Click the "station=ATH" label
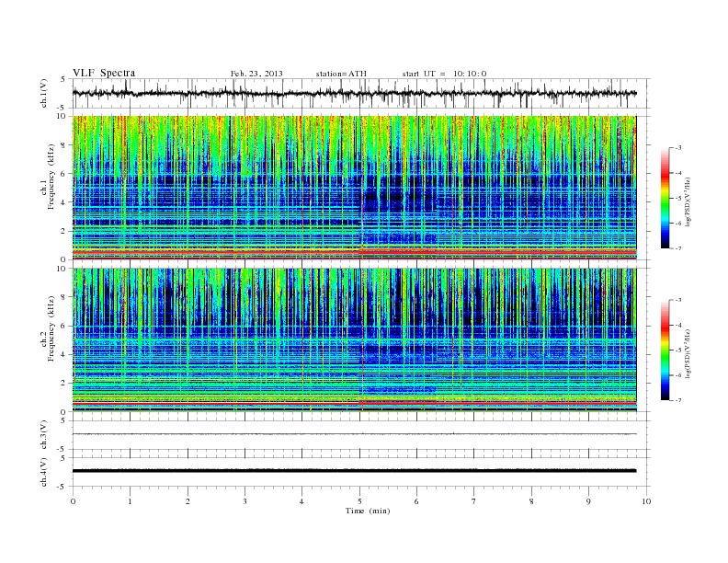Viewport: 728px width, 563px height. pyautogui.click(x=341, y=74)
